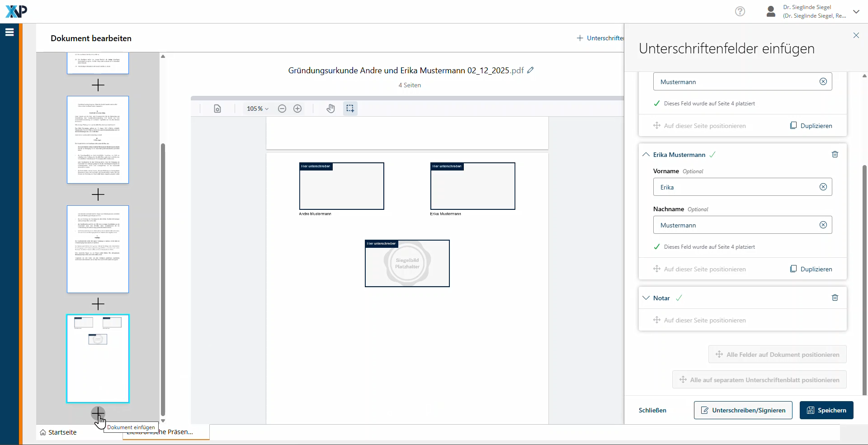The height and width of the screenshot is (445, 868).
Task: Click the help question mark icon
Action: pyautogui.click(x=740, y=11)
